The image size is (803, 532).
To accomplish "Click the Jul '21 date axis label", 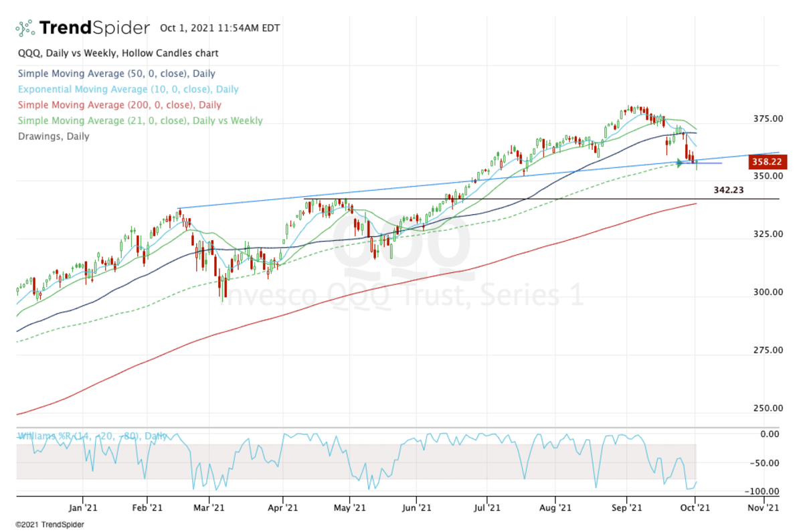I will click(486, 508).
